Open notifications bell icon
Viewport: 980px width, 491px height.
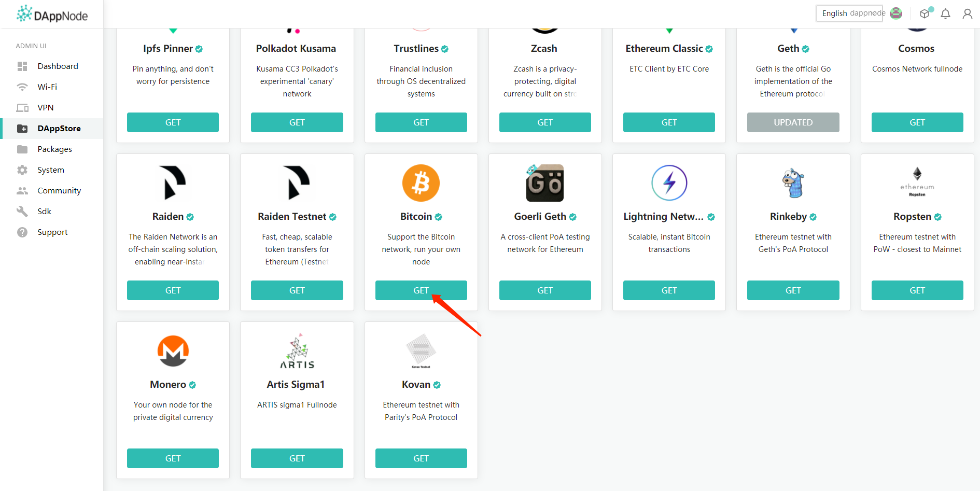click(945, 14)
